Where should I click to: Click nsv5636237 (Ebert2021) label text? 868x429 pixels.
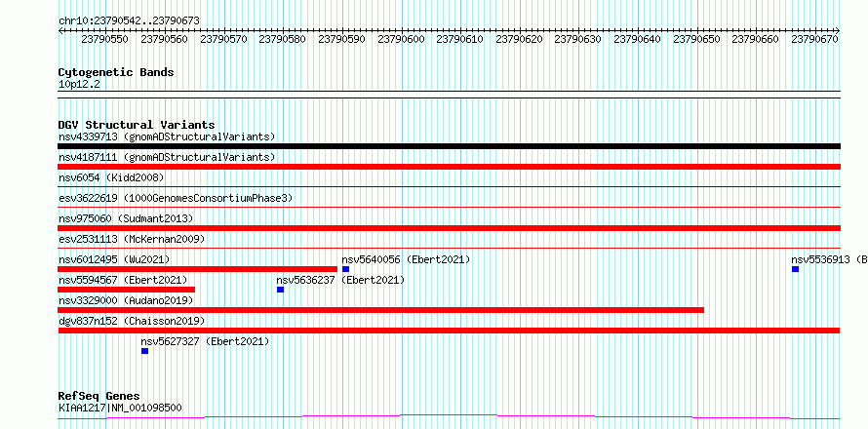pos(340,280)
